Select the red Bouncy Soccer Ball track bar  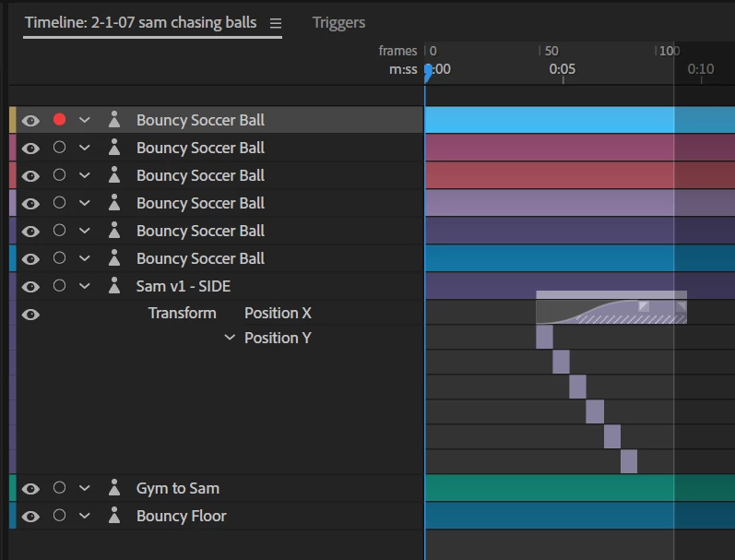[x=579, y=175]
